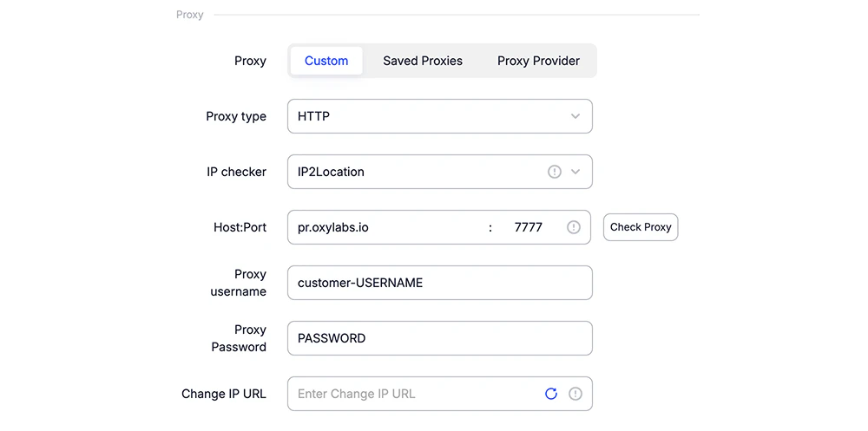This screenshot has height=431, width=868.
Task: Click the info icon in Change IP URL field
Action: [575, 394]
